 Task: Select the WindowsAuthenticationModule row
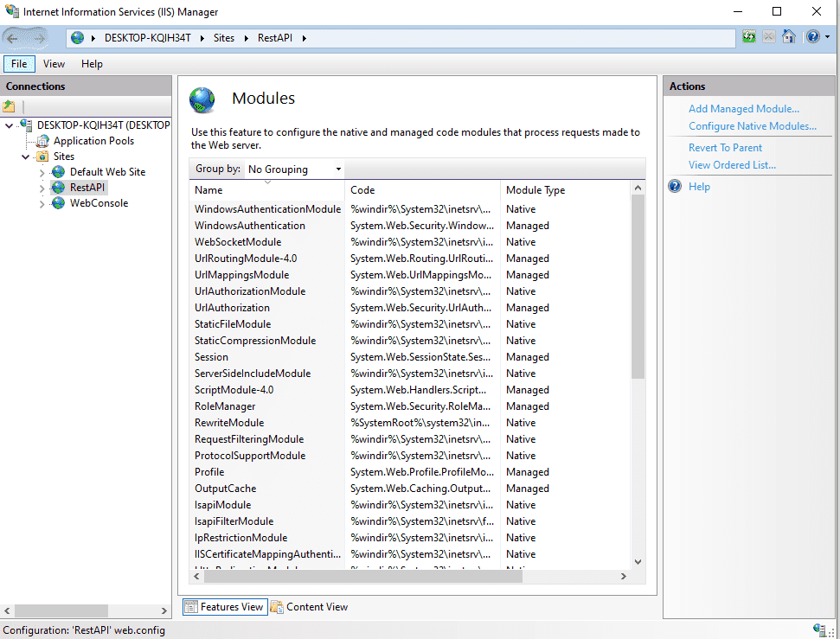click(410, 209)
